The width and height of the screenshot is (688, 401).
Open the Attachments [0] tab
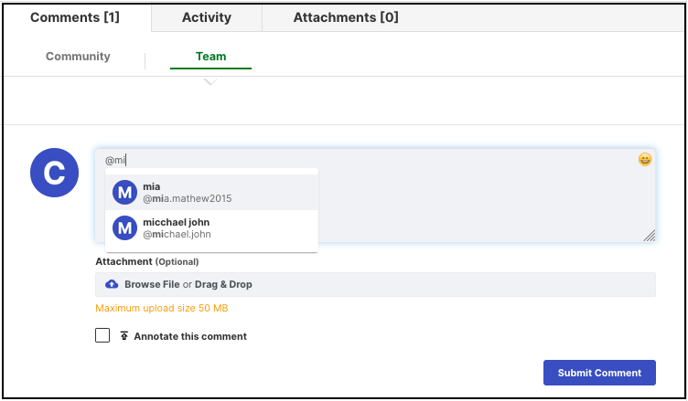[x=346, y=18]
